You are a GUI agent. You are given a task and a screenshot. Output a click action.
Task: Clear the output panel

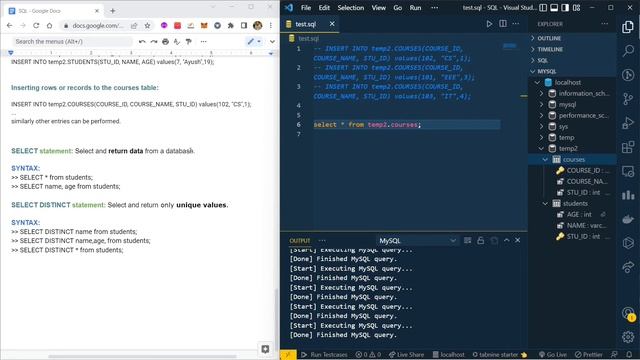[x=467, y=240]
